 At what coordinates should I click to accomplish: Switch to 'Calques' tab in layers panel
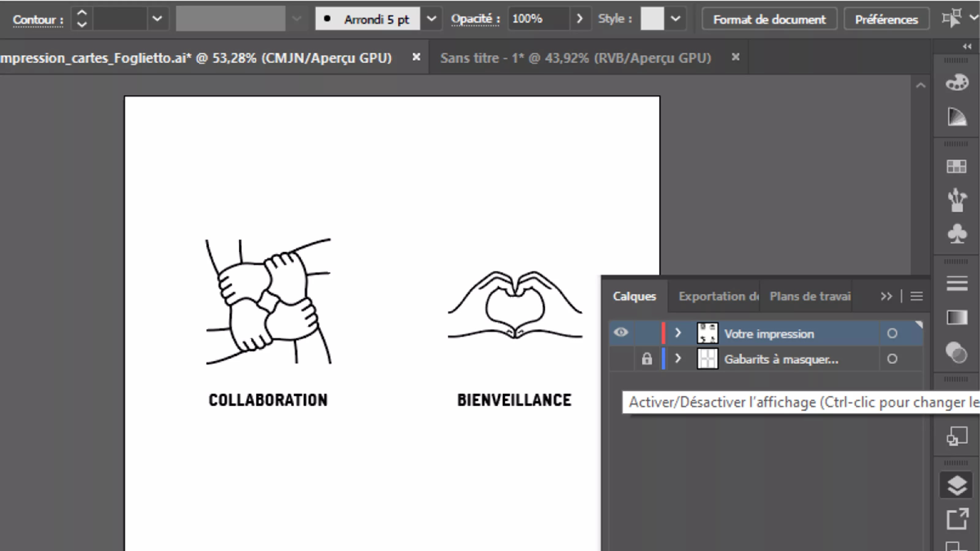pos(633,296)
